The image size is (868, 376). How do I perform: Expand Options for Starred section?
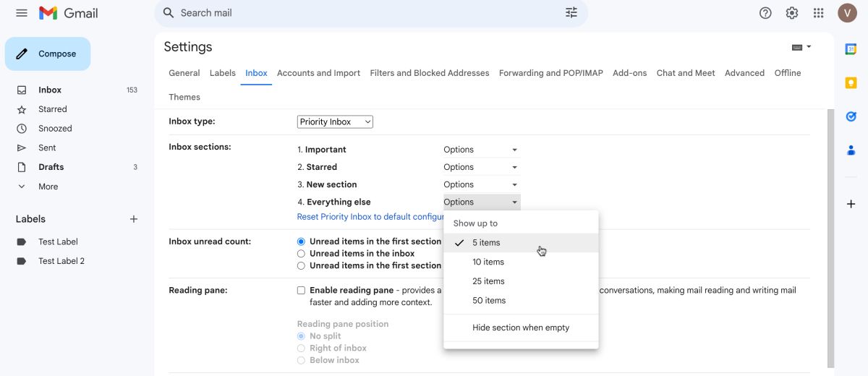tap(481, 167)
